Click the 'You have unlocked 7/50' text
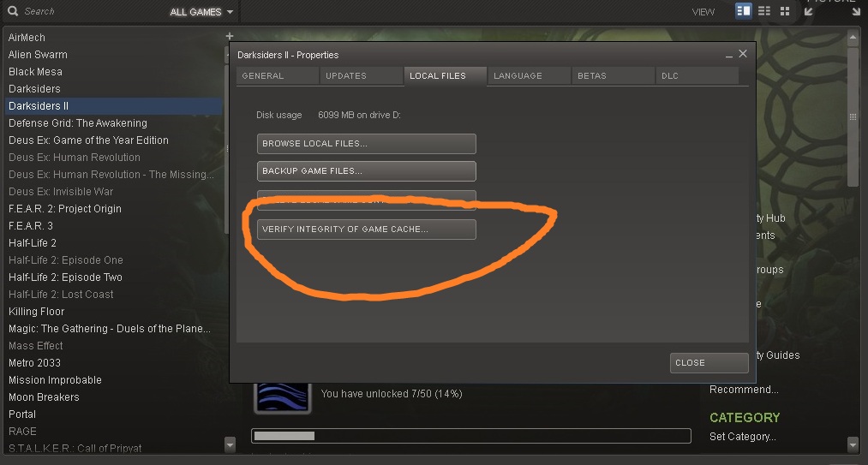The width and height of the screenshot is (868, 465). point(392,394)
